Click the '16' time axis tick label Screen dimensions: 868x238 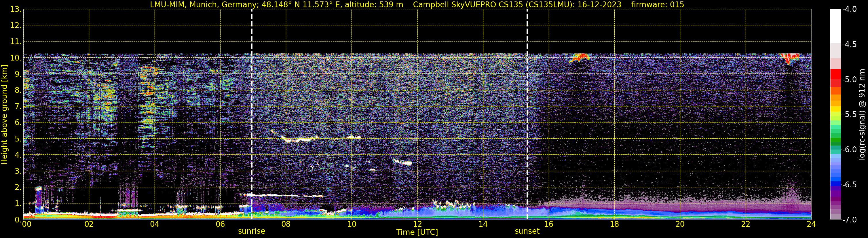(549, 224)
